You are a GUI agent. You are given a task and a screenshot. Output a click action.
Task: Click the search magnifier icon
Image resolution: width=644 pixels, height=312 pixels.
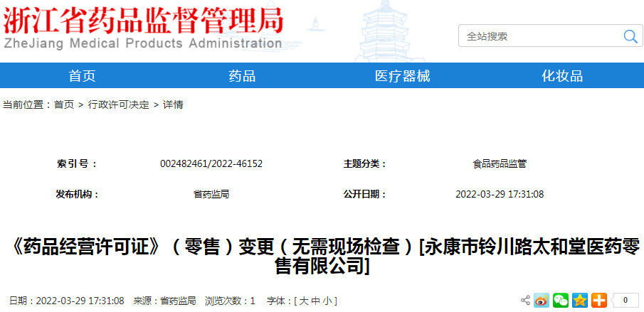tap(630, 36)
